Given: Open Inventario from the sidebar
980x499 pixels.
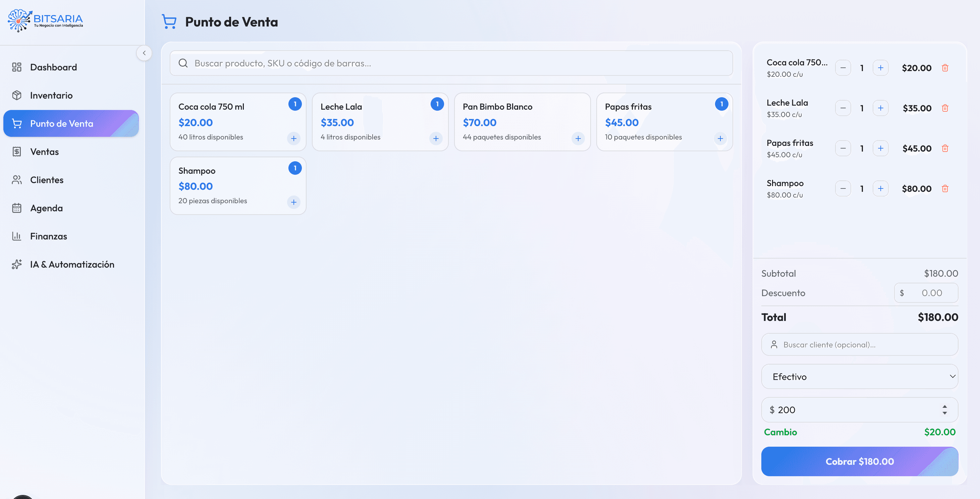Looking at the screenshot, I should tap(51, 96).
